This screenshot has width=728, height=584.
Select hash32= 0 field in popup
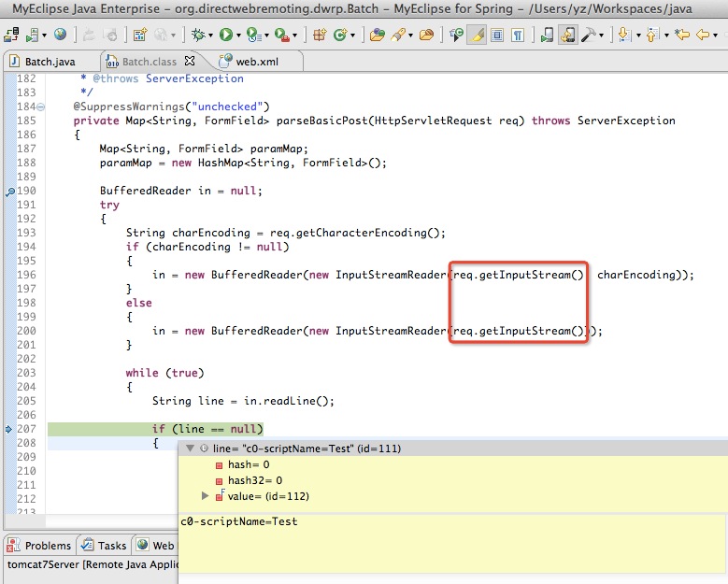[249, 480]
